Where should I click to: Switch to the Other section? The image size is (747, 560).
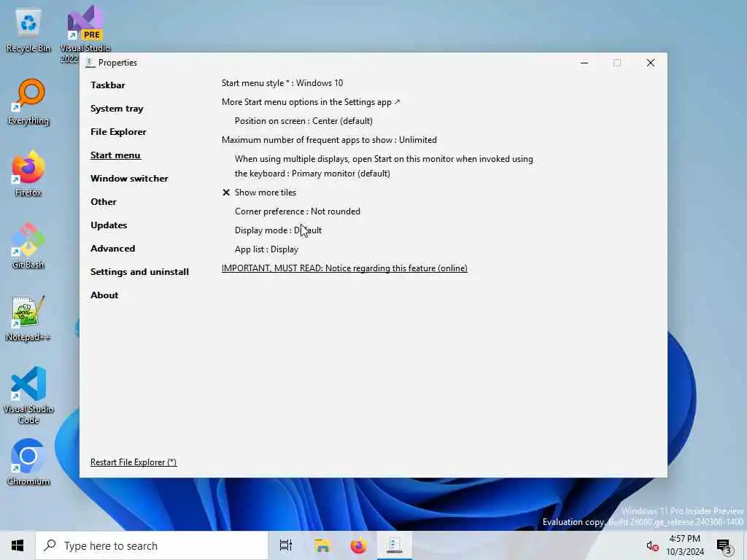(x=104, y=202)
